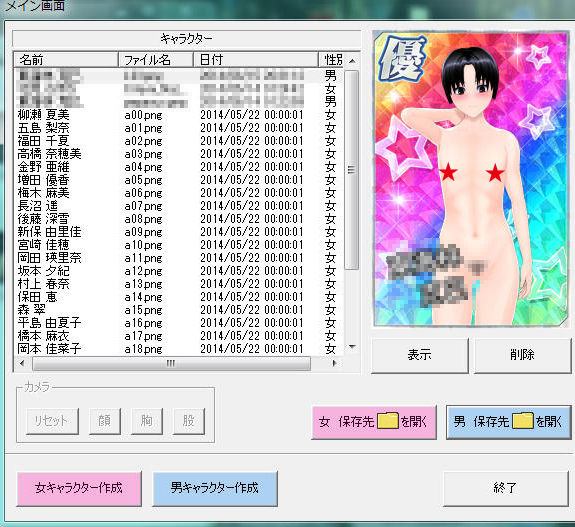Select the row named 森 翠
The height and width of the screenshot is (527, 575).
[179, 310]
